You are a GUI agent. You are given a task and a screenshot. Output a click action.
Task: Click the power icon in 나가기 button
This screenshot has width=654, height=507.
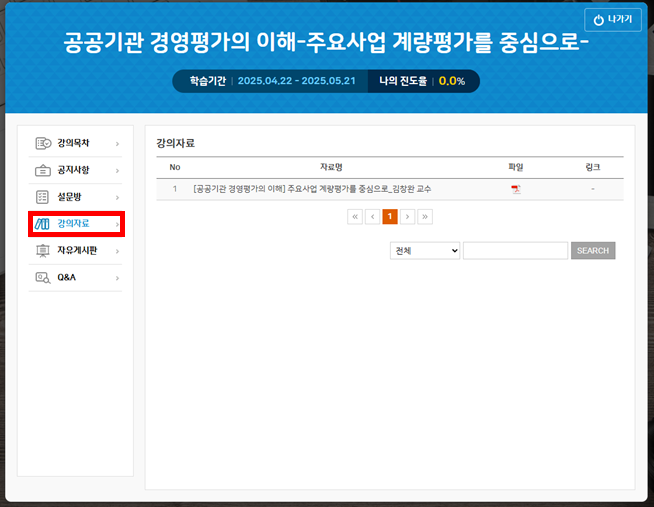click(x=599, y=20)
